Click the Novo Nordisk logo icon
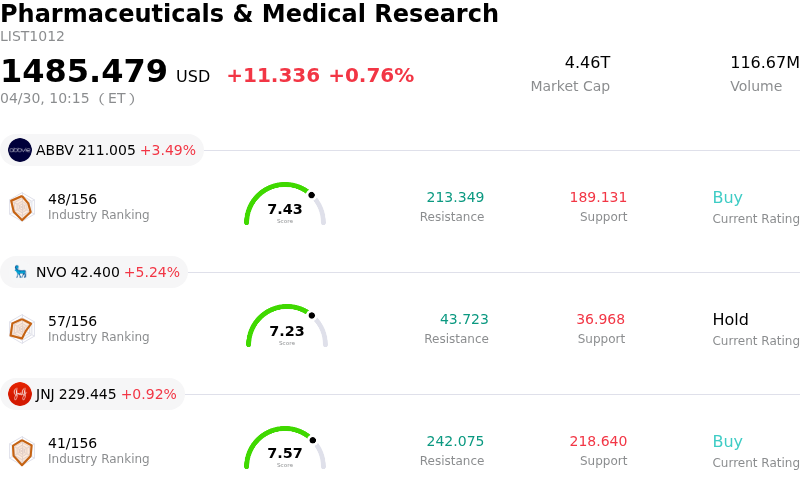The height and width of the screenshot is (488, 800). click(20, 272)
